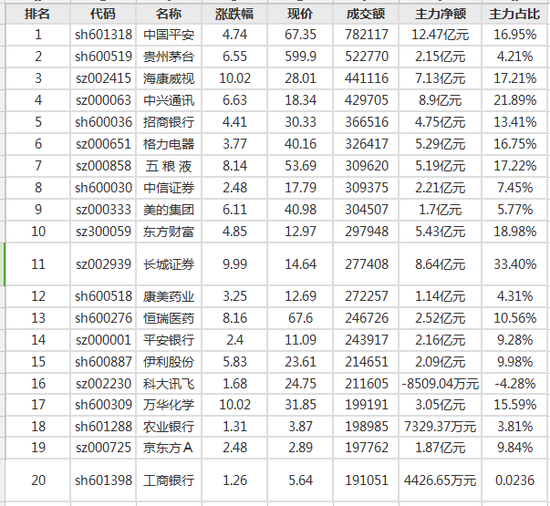Click the 中兴通讯 name cell
Screen dimensions: 550x506
click(169, 100)
